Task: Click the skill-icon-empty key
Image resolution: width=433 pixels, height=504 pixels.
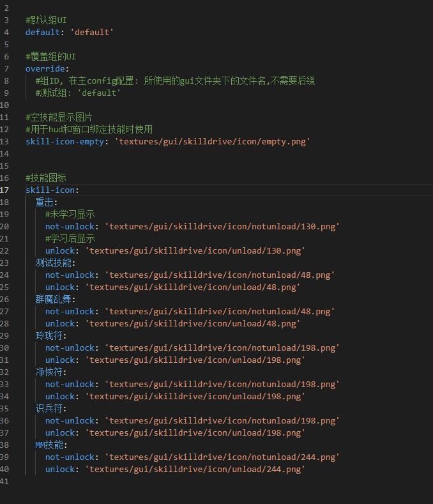Action: (64, 141)
